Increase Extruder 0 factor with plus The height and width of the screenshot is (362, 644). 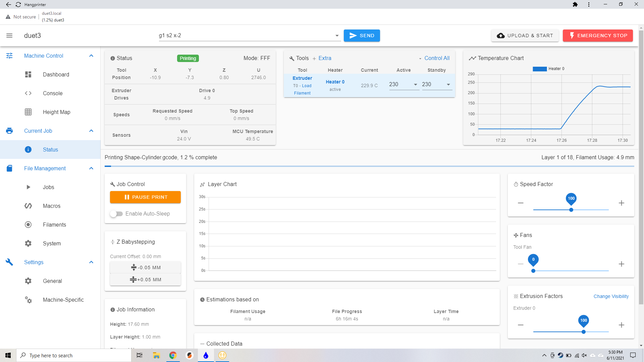point(622,325)
